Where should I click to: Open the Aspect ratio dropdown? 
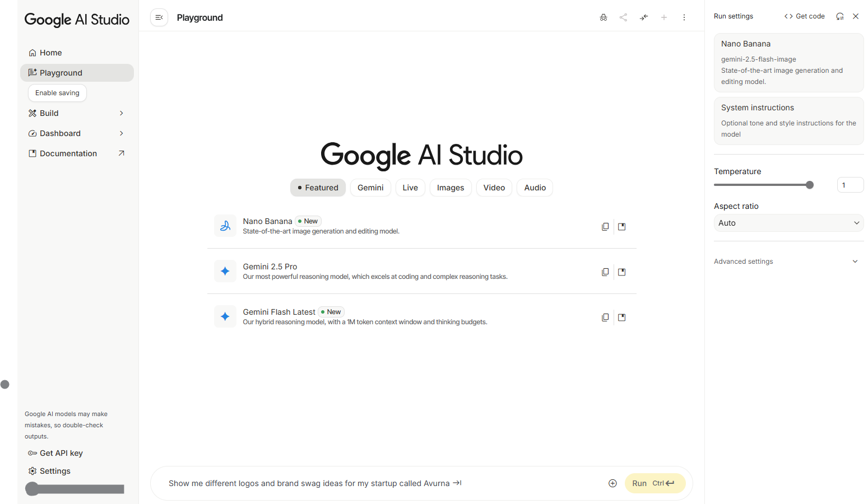788,223
